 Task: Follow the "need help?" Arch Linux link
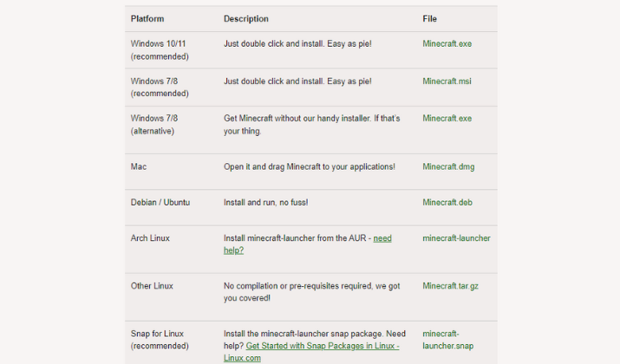(x=308, y=244)
